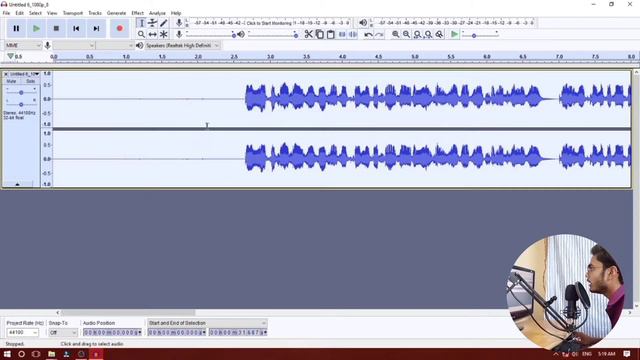This screenshot has width=640, height=360.
Task: Pause playback with the Pause button
Action: (x=16, y=29)
